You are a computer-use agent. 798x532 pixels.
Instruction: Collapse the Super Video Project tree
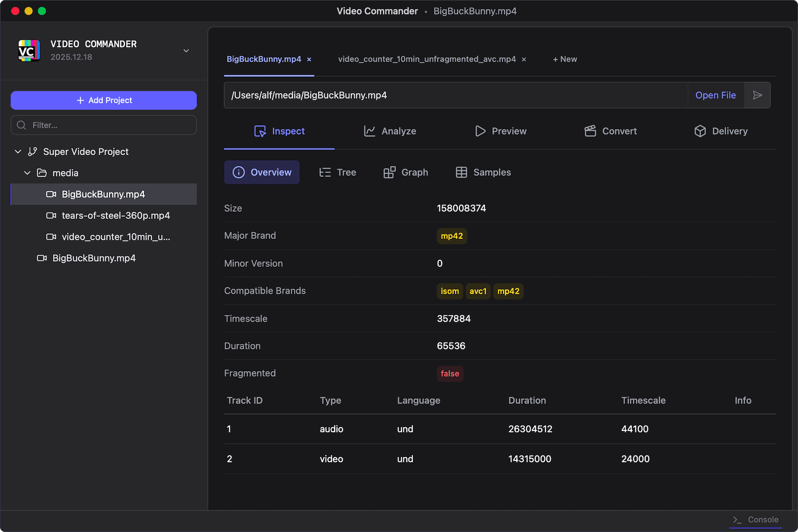[18, 152]
